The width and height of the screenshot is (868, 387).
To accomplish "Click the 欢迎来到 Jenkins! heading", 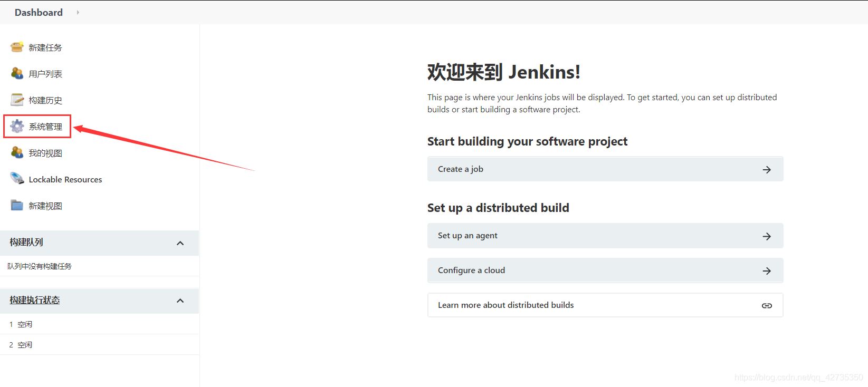I will (x=504, y=72).
